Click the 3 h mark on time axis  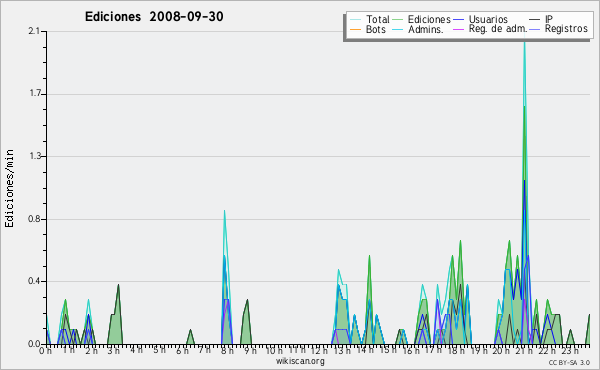(114, 351)
